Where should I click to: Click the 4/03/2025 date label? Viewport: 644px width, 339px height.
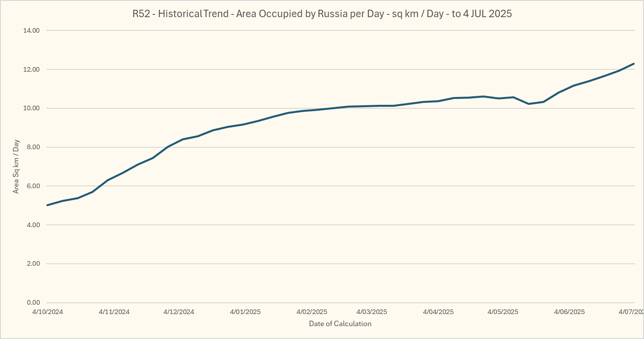coord(372,312)
